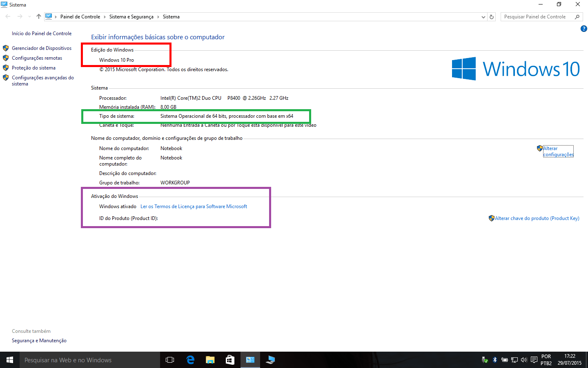
Task: Click the Sistema window title icon
Action: click(x=4, y=4)
